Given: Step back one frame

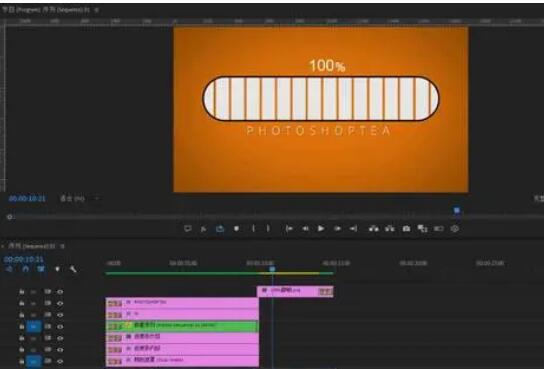Looking at the screenshot, I should [305, 229].
